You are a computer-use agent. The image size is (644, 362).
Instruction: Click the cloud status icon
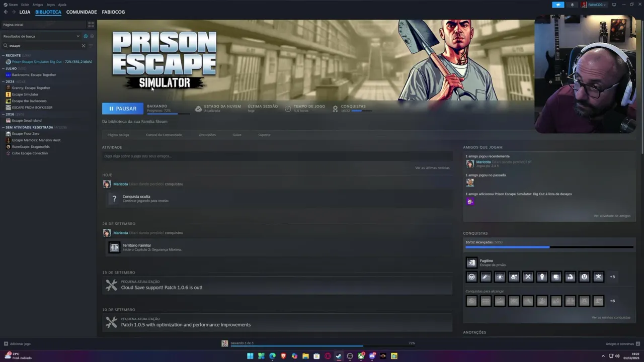pyautogui.click(x=198, y=109)
